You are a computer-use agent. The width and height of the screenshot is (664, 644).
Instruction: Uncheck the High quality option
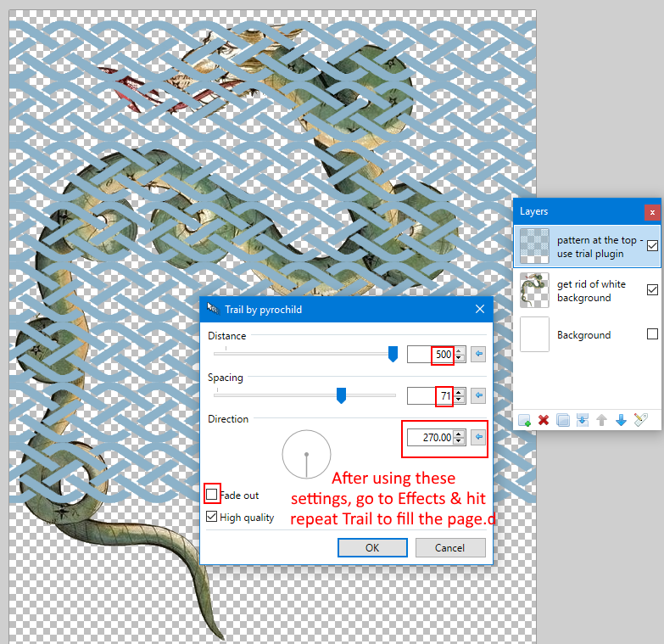click(x=211, y=517)
